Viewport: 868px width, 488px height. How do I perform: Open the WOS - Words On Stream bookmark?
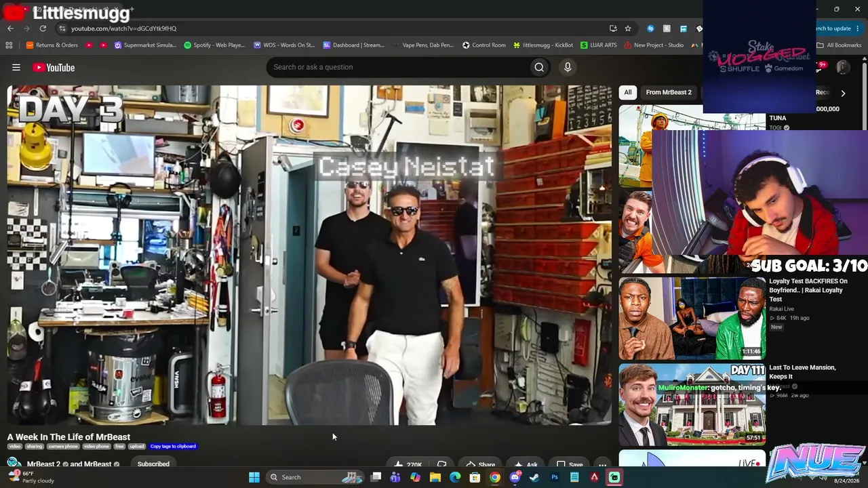click(x=284, y=45)
